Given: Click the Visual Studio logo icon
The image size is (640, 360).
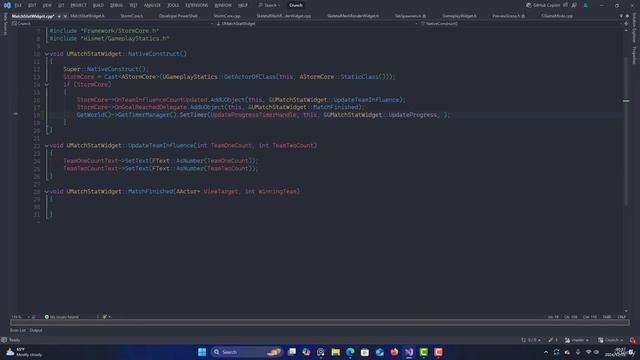Looking at the screenshot, I should pos(7,5).
